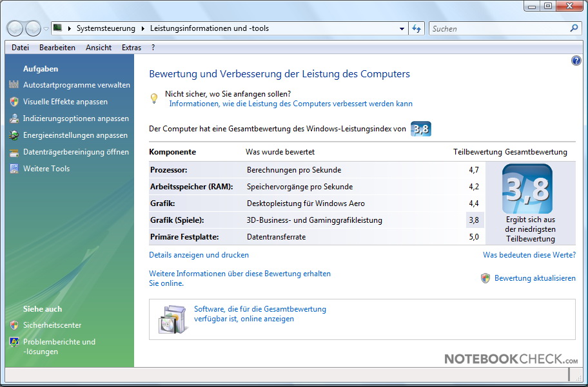Click the search magnifier icon

click(574, 28)
